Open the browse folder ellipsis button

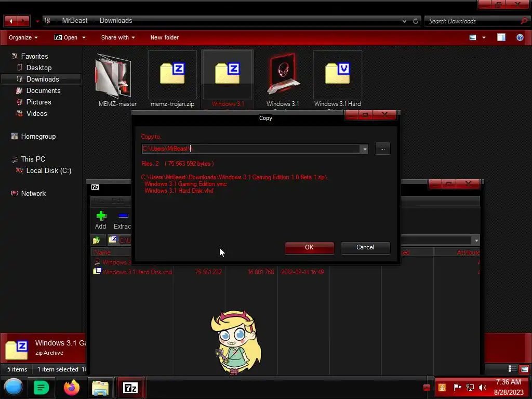(x=382, y=149)
